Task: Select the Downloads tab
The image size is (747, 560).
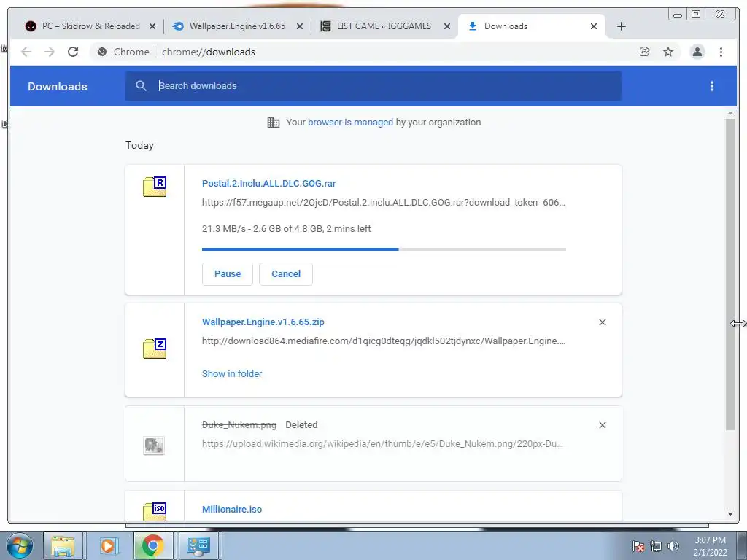Action: pos(506,26)
